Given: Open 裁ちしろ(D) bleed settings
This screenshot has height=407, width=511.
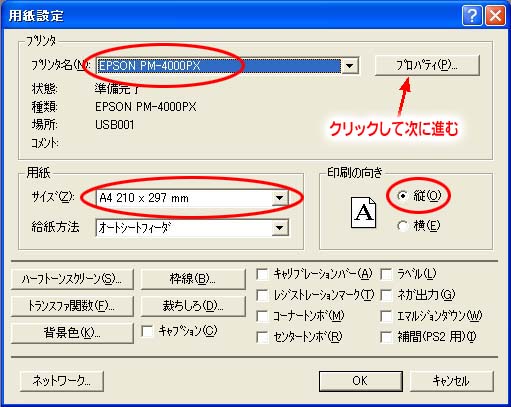Looking at the screenshot, I should (x=193, y=306).
